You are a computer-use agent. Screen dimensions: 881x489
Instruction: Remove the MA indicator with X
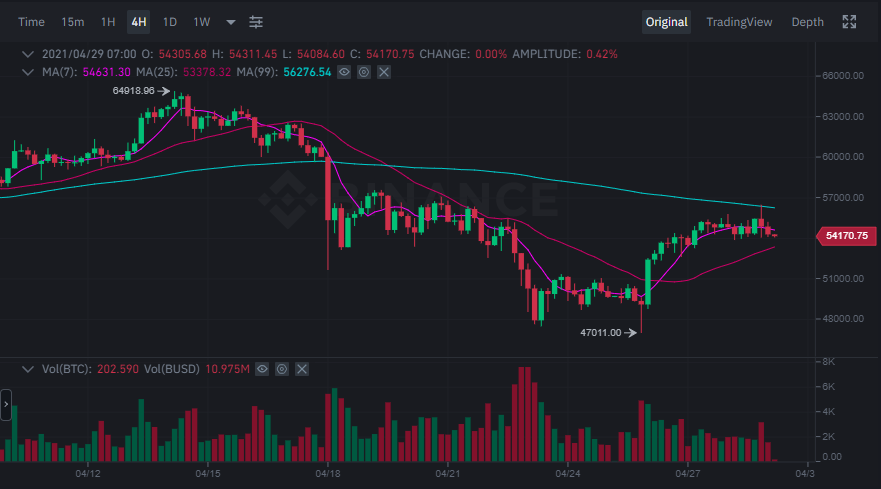point(383,72)
